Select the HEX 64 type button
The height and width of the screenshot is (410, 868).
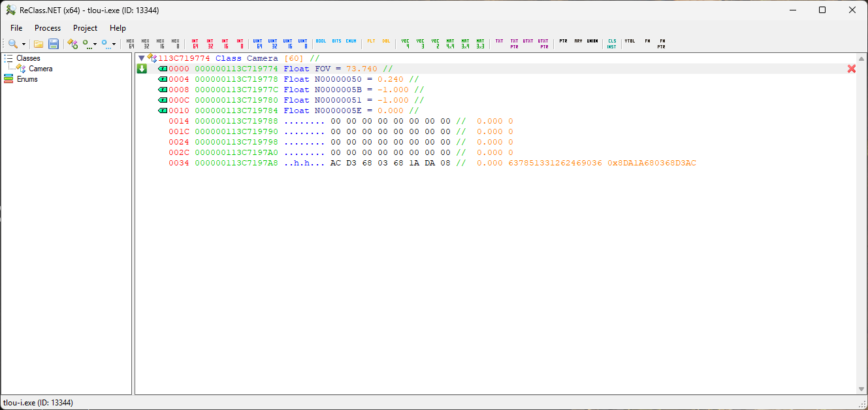131,44
